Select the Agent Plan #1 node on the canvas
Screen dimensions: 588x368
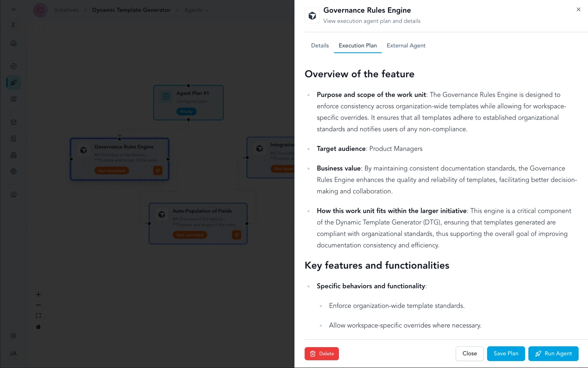click(x=188, y=102)
